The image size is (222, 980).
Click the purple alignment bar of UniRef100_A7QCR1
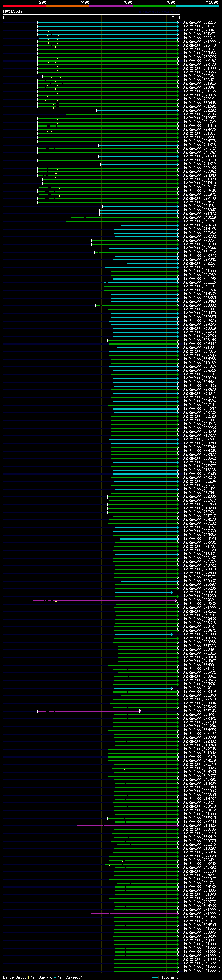104,600
